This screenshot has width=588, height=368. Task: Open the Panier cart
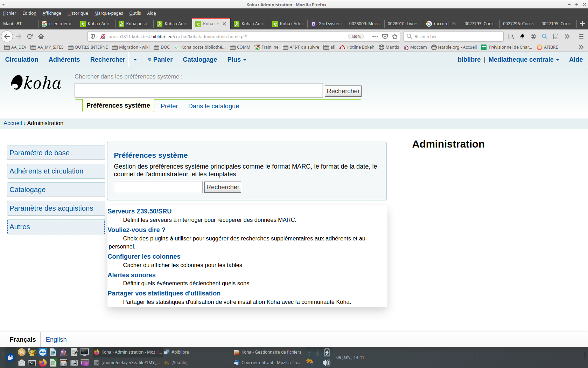coord(160,60)
